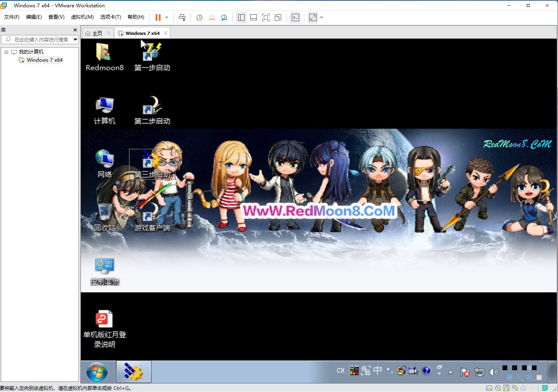Revert VM to previous snapshot
This screenshot has width=558, height=392.
coord(212,17)
